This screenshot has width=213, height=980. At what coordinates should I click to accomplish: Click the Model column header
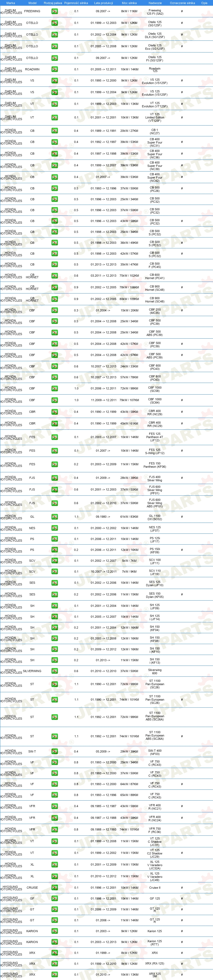click(32, 3)
